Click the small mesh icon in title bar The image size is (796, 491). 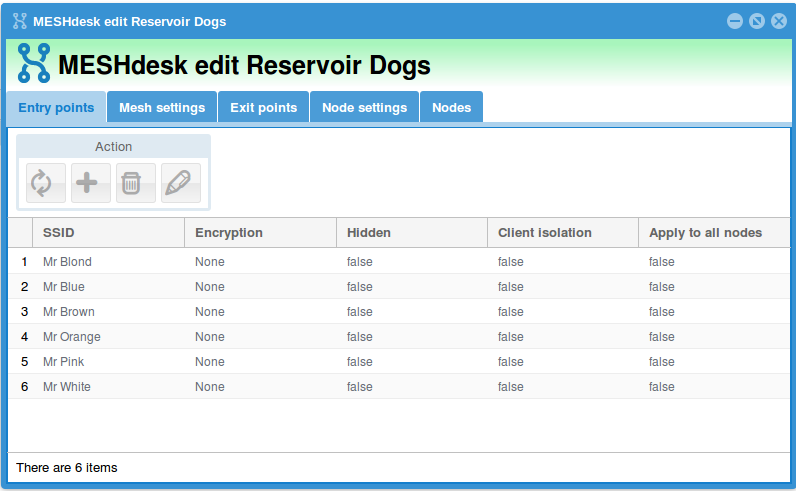tap(20, 21)
